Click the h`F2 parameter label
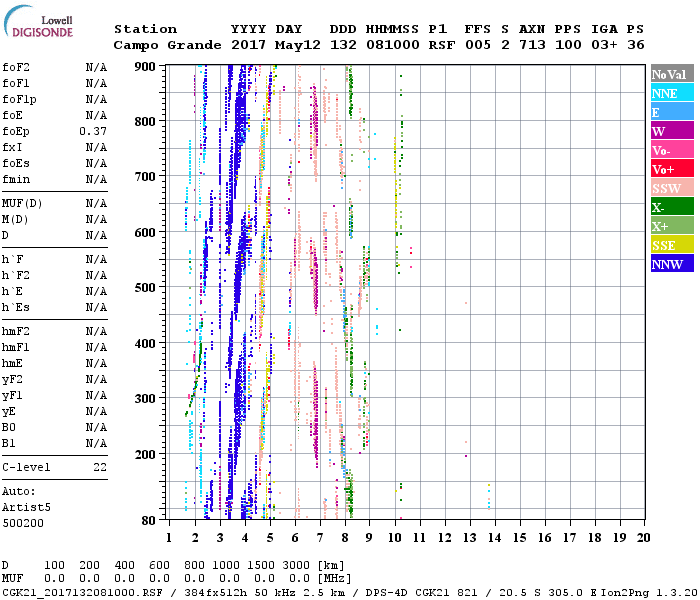The width and height of the screenshot is (700, 600). [x=16, y=276]
